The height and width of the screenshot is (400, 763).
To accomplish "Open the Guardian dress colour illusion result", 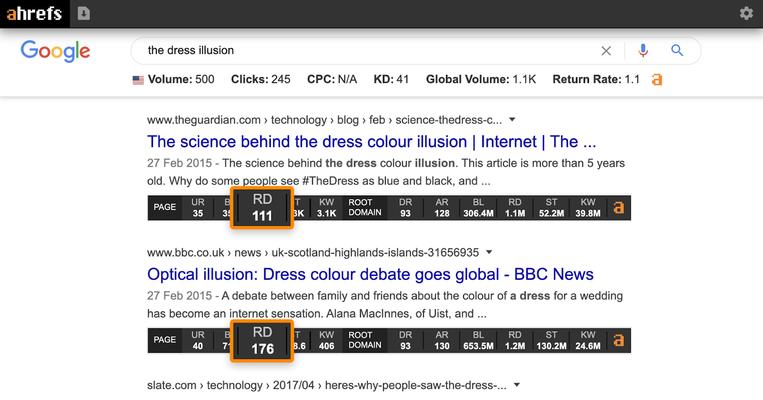I will [x=371, y=142].
